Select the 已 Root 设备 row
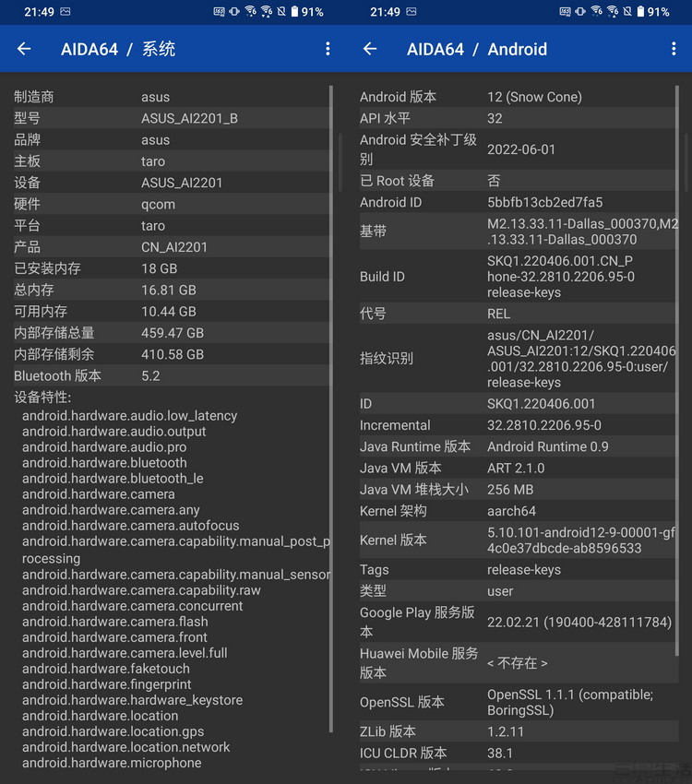 pyautogui.click(x=517, y=181)
